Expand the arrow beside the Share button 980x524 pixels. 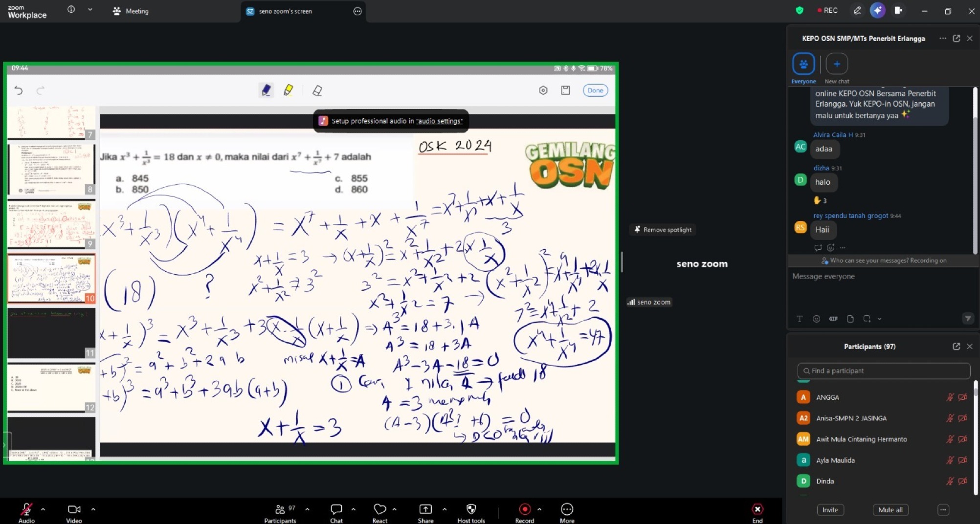tap(445, 509)
